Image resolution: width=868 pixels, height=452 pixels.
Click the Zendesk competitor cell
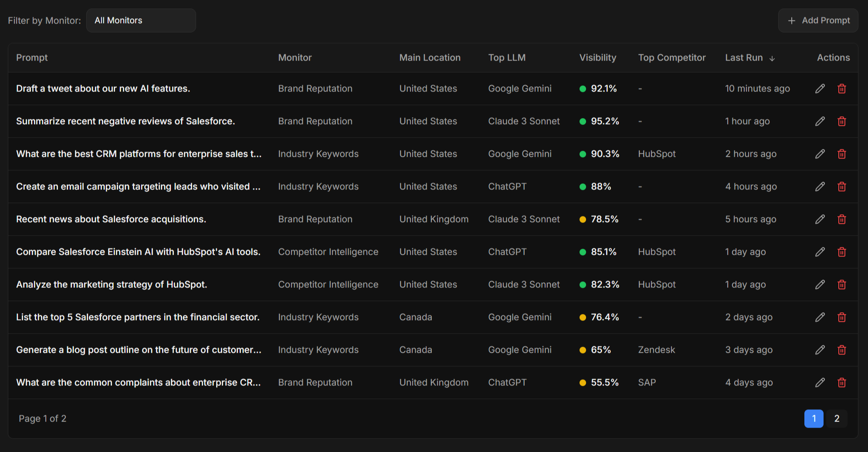[x=657, y=350]
